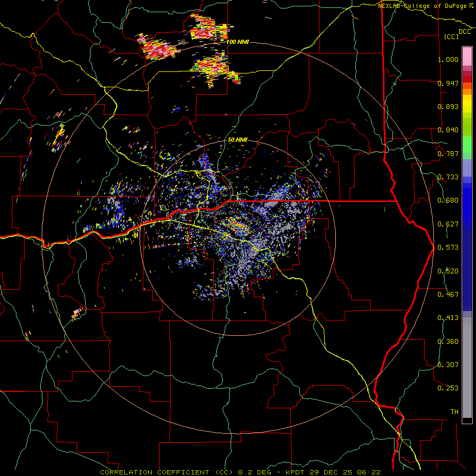Select the 0.520 scale value
The width and height of the screenshot is (476, 476).
[x=448, y=271]
